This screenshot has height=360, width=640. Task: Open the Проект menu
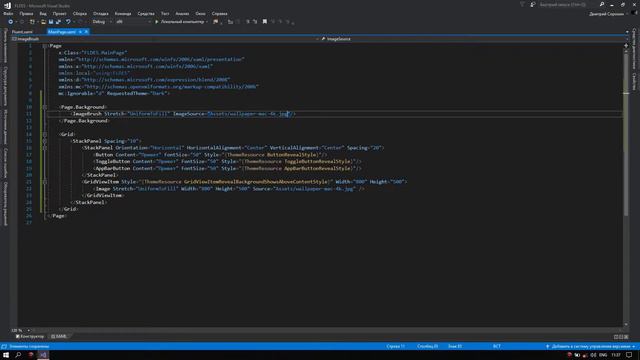point(60,13)
